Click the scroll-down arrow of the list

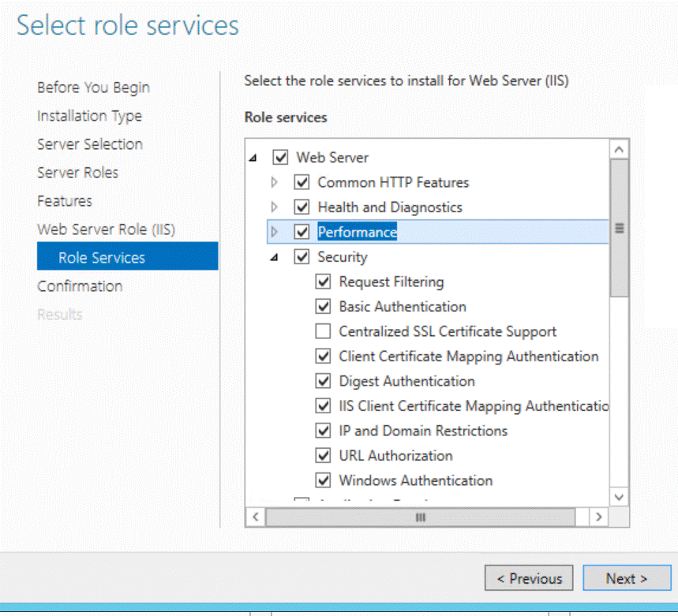click(x=619, y=498)
